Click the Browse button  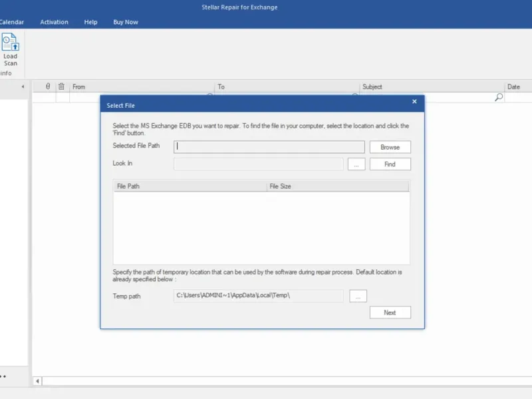pos(390,147)
